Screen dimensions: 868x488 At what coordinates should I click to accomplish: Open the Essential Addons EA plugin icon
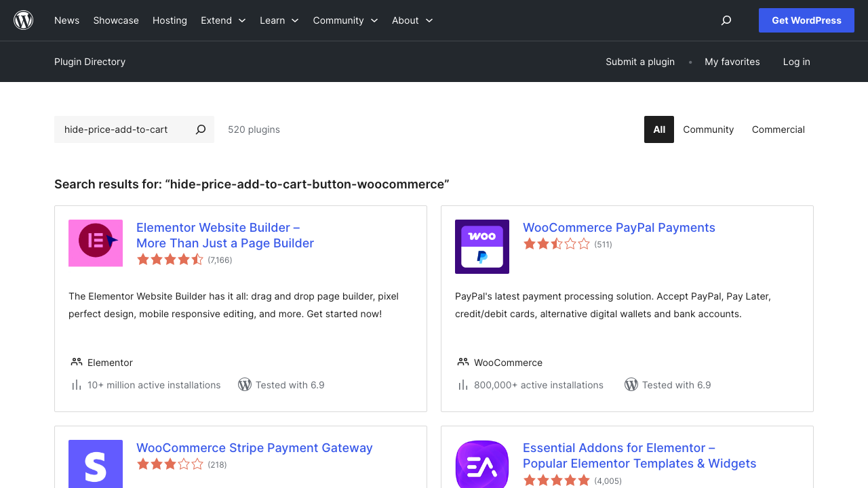[481, 464]
